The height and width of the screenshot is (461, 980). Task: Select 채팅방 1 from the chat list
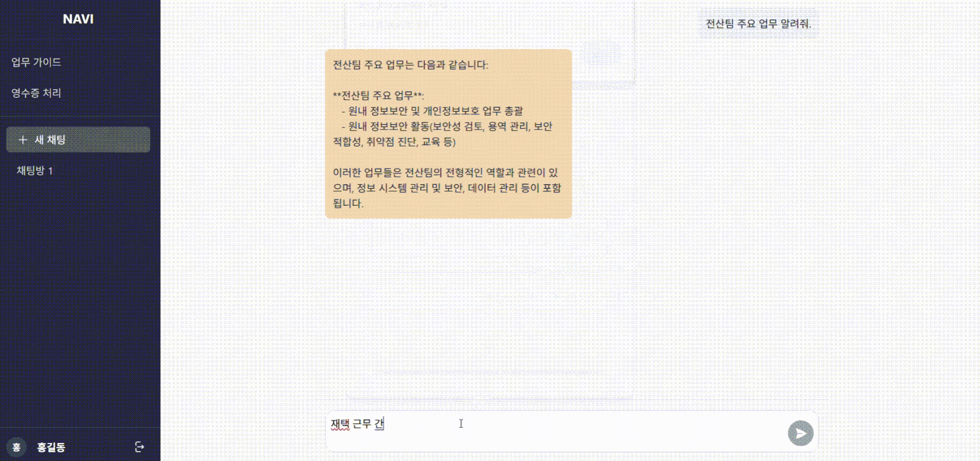pyautogui.click(x=34, y=171)
